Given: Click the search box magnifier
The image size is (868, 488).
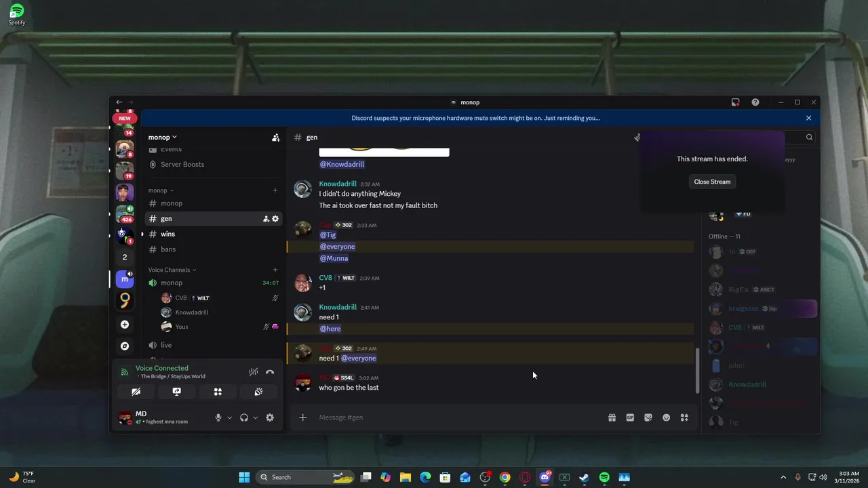Looking at the screenshot, I should click(x=809, y=138).
